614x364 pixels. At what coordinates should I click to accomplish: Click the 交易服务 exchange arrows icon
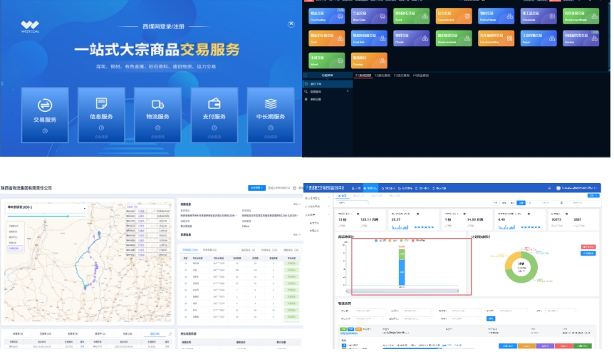click(44, 105)
